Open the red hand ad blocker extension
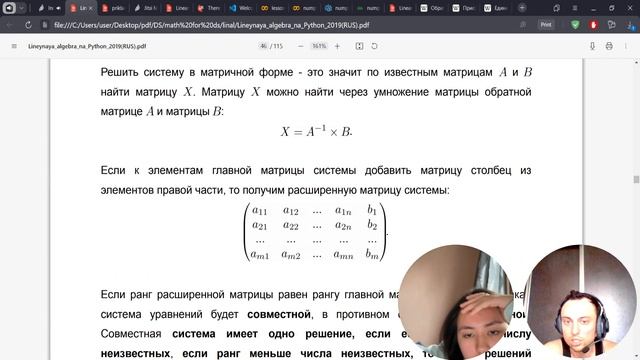640x360 pixels. (593, 25)
